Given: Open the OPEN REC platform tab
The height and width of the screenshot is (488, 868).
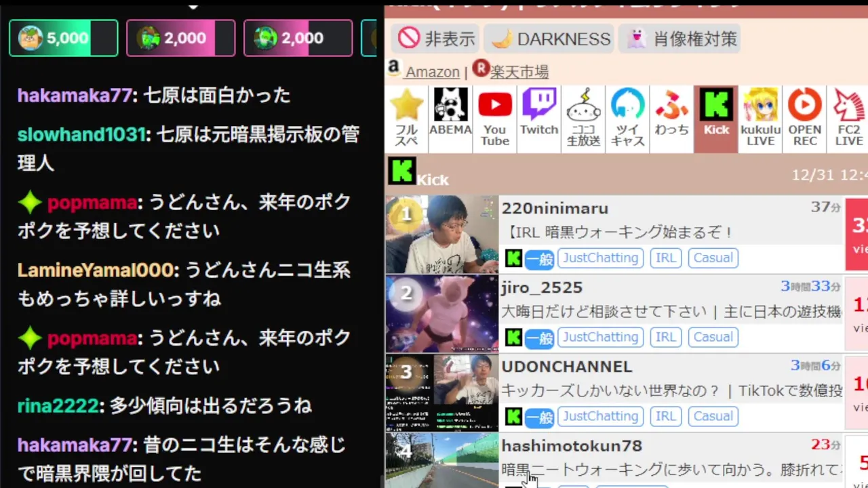Looking at the screenshot, I should 805,119.
